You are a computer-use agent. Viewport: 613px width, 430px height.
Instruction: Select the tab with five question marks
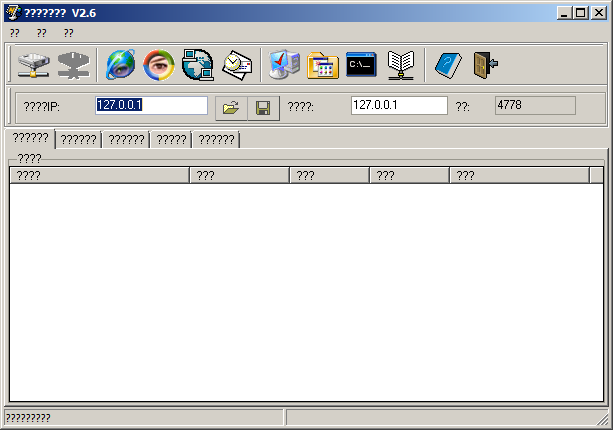tap(171, 140)
